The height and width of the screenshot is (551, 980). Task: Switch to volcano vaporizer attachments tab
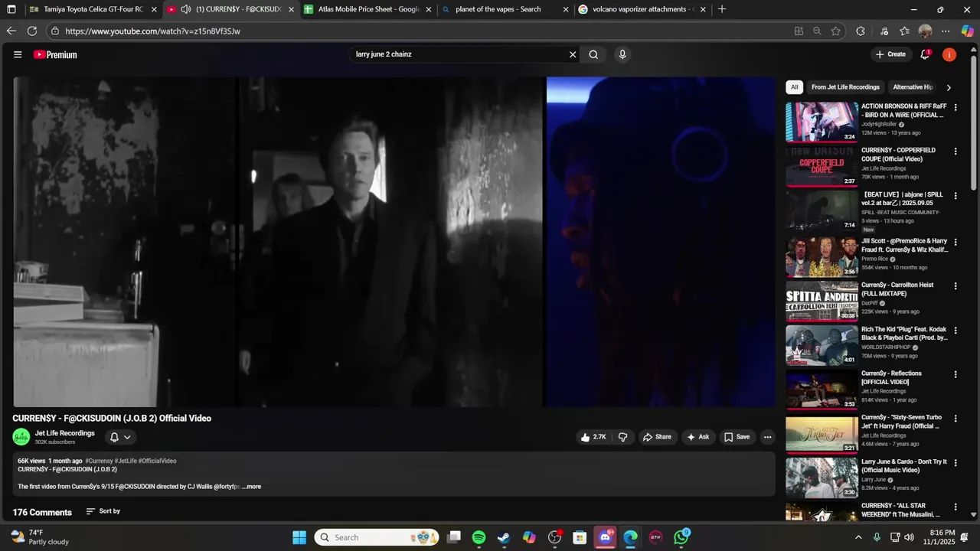pos(642,9)
